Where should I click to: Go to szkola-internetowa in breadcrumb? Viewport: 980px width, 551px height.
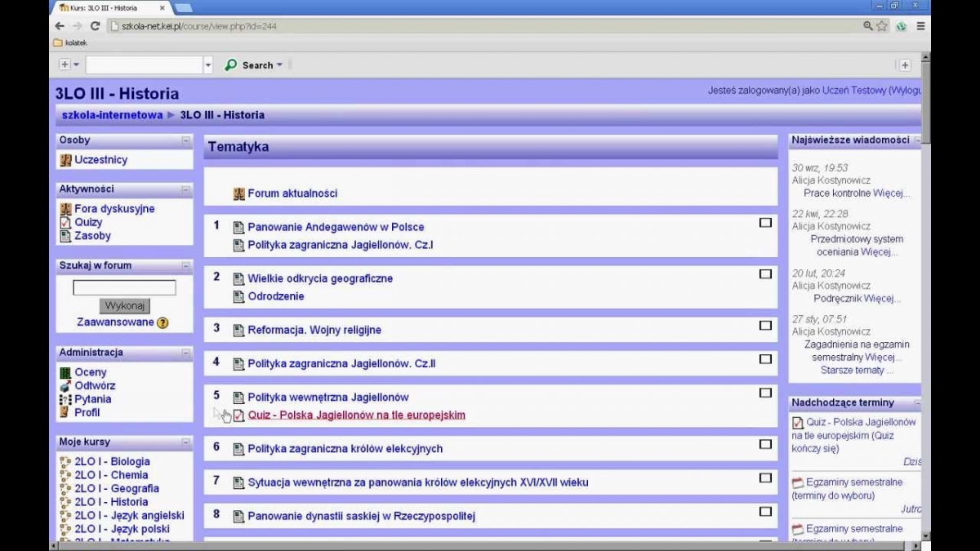click(112, 115)
